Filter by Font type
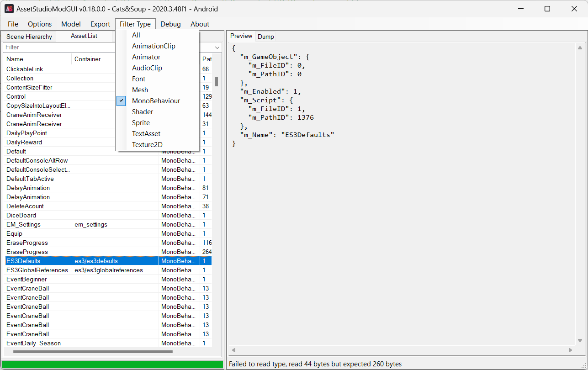The width and height of the screenshot is (588, 370). coord(157,79)
